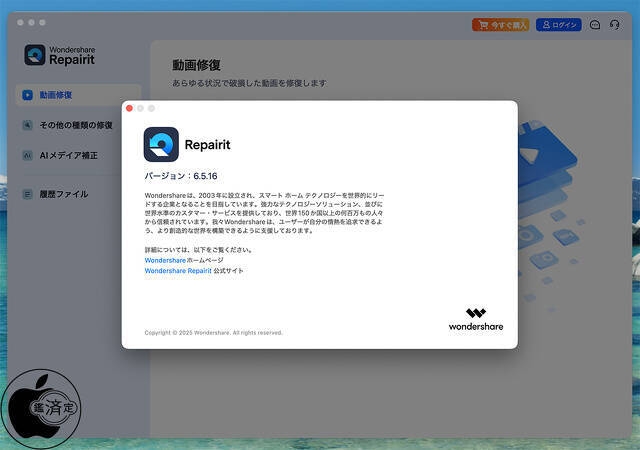This screenshot has width=640, height=450.
Task: Click the Wondershare Repairit sidebar logo
Action: [35, 55]
